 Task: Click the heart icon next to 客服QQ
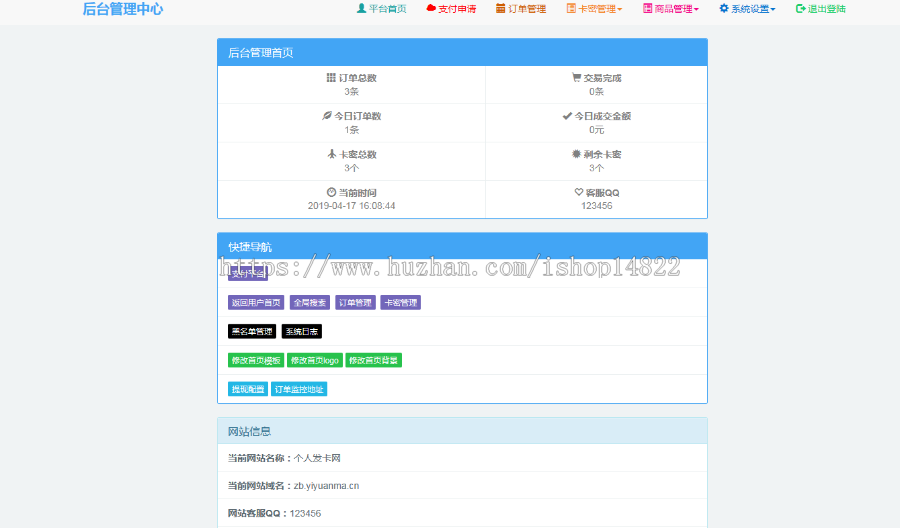[x=579, y=192]
